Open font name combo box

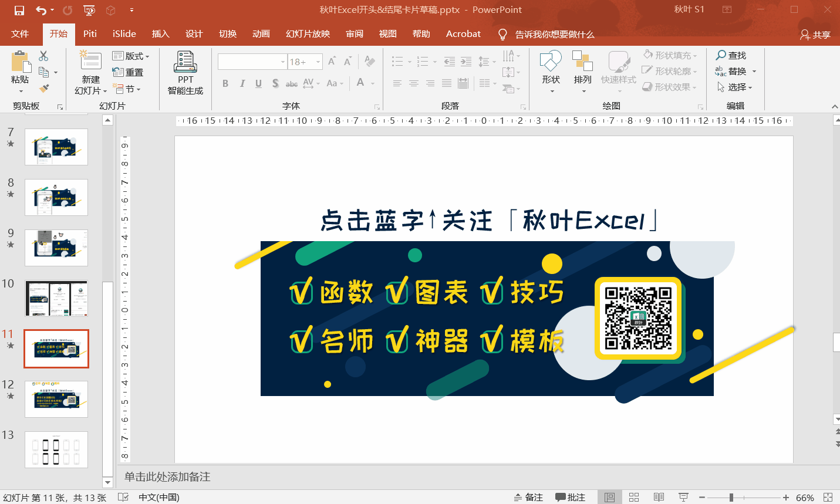click(x=252, y=62)
